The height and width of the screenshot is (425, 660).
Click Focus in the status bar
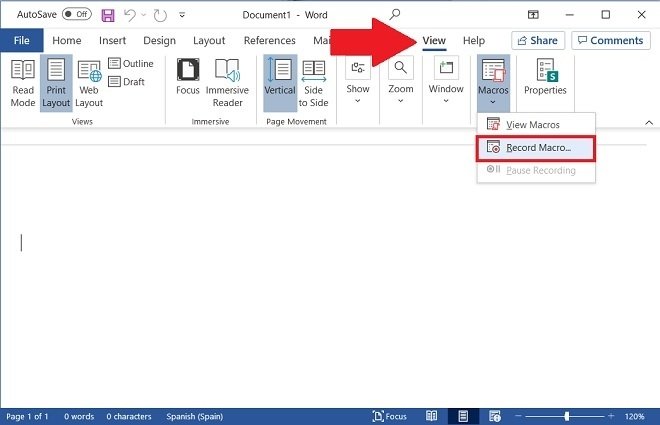pyautogui.click(x=390, y=417)
